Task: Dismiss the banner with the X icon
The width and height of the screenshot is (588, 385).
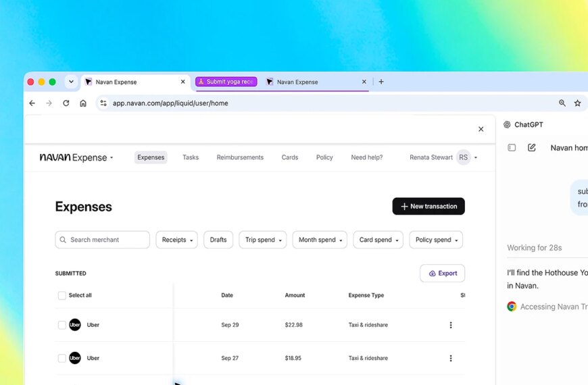Action: coord(481,129)
